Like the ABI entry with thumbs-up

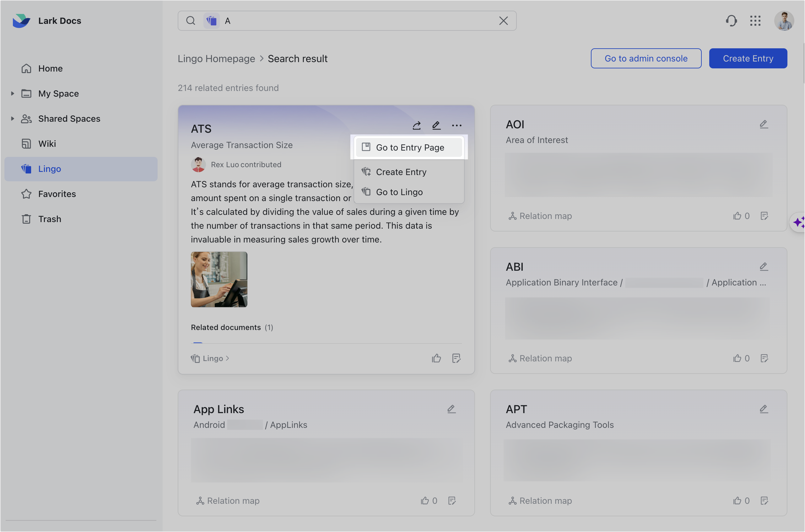coord(737,358)
